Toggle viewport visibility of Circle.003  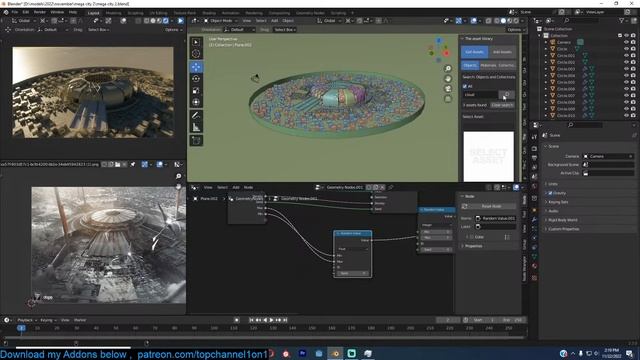(x=626, y=69)
